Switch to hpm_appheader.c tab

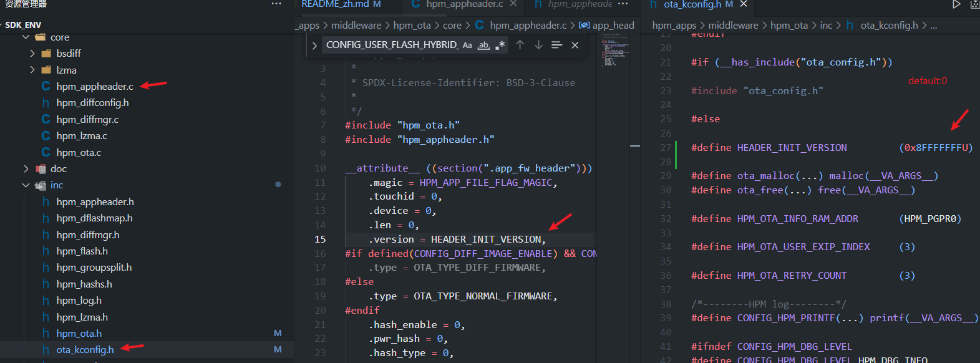(x=465, y=4)
